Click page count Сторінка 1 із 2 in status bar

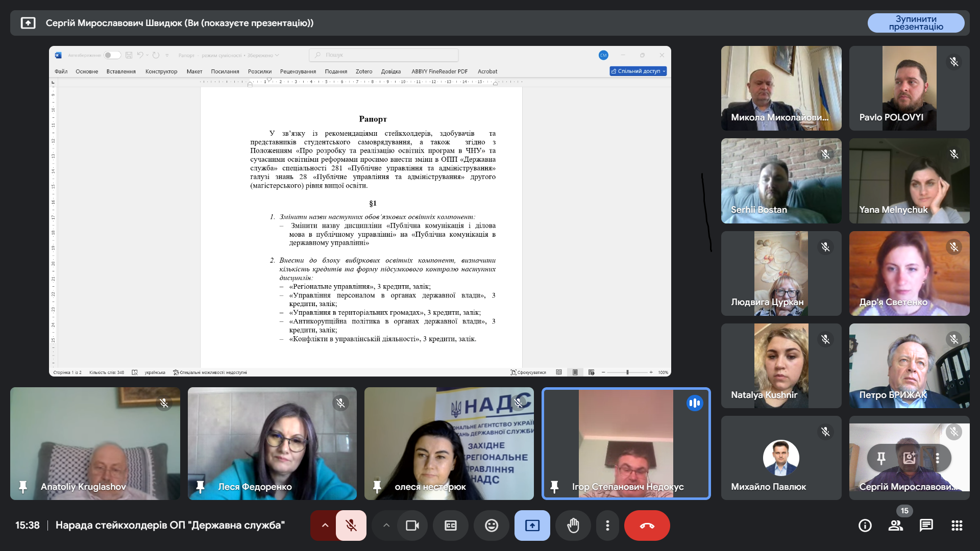[67, 372]
